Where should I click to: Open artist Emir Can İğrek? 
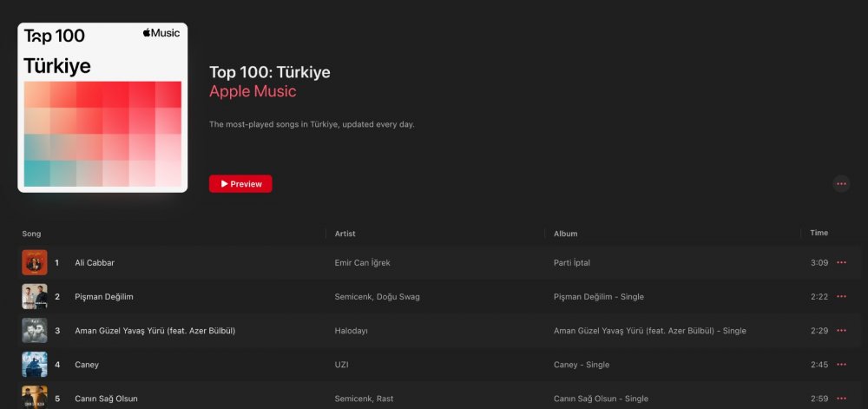pos(368,262)
